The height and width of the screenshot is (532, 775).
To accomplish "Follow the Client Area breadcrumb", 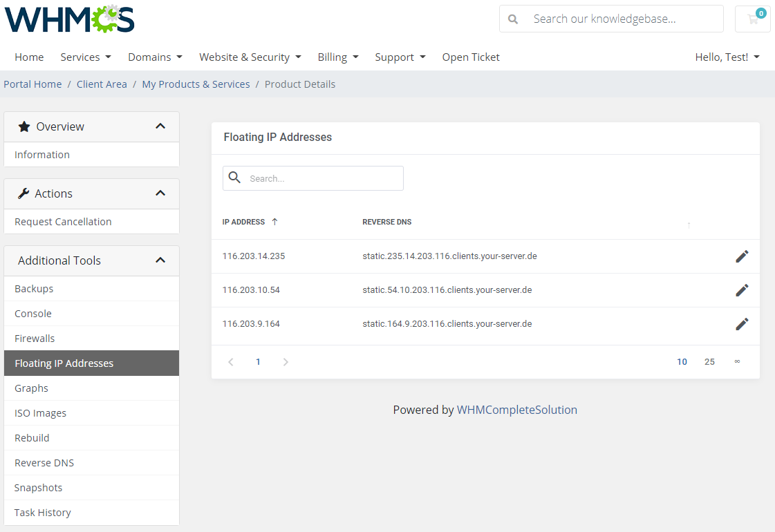I will tap(102, 84).
